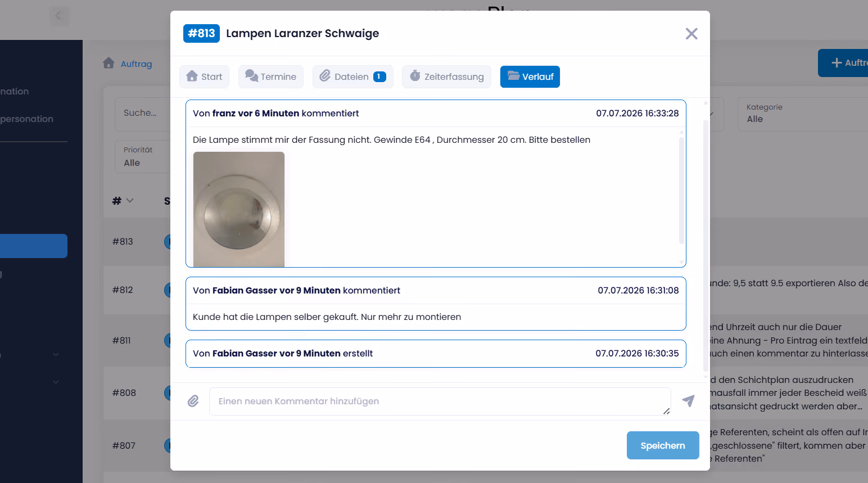Image resolution: width=868 pixels, height=483 pixels.
Task: Click the comment text 'Kunde hat die Lampen selber gekauft'
Action: click(275, 317)
